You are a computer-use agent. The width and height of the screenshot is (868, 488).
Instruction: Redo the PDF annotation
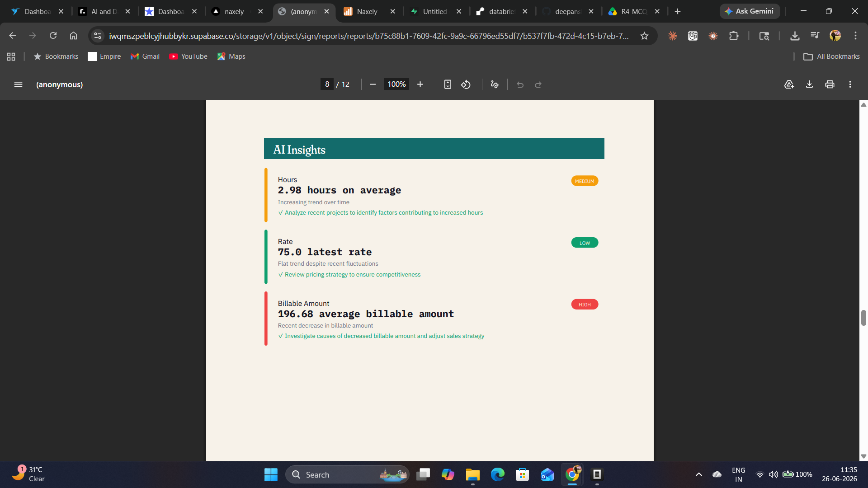point(538,84)
